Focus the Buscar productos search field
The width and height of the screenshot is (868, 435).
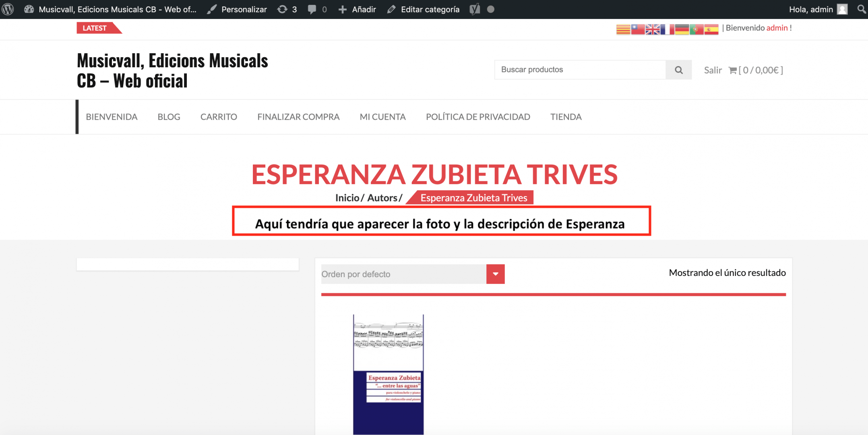pos(580,70)
